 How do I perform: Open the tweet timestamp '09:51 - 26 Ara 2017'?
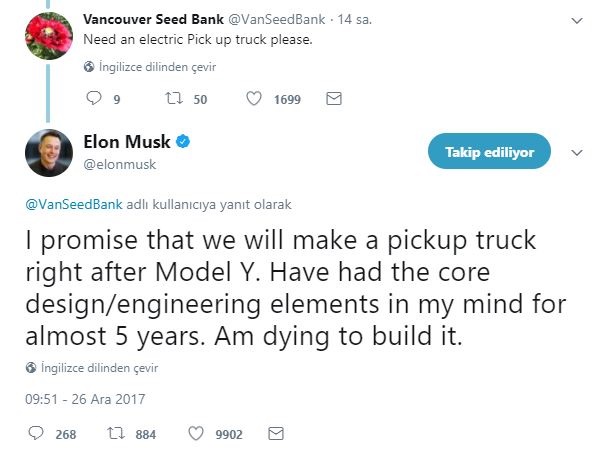coord(85,399)
